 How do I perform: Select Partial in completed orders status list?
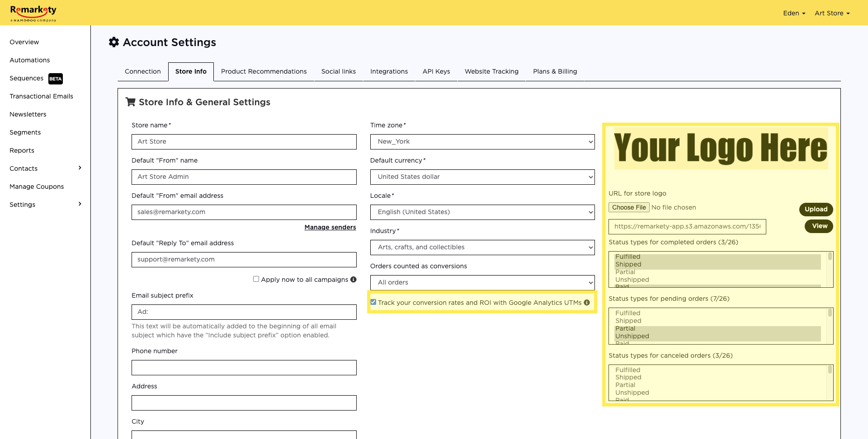pos(718,272)
